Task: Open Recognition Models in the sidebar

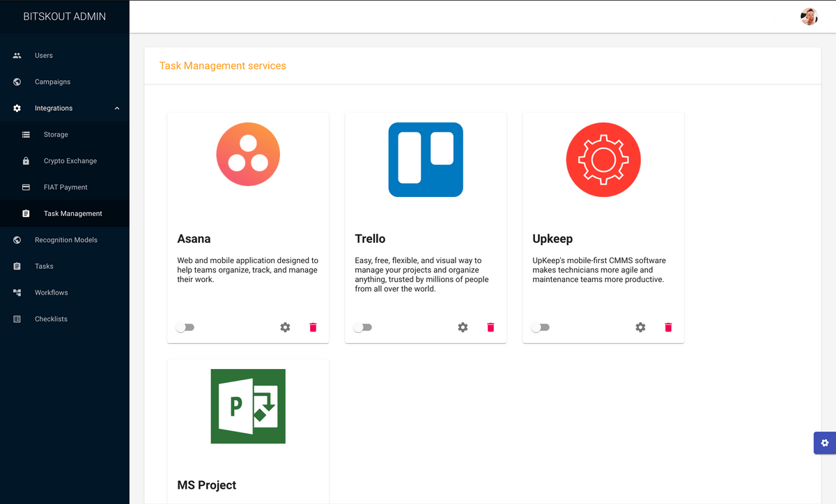Action: 65,240
